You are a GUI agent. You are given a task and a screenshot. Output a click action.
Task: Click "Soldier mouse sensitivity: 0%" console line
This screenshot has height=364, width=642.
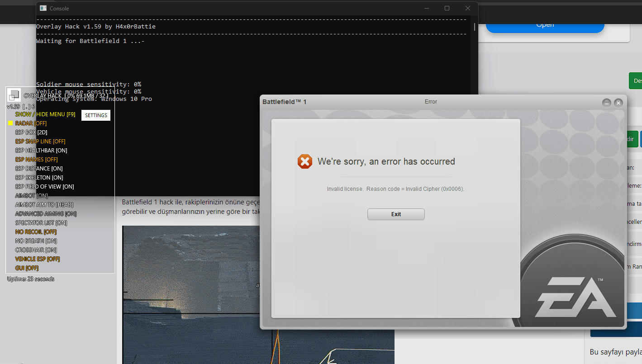(89, 84)
